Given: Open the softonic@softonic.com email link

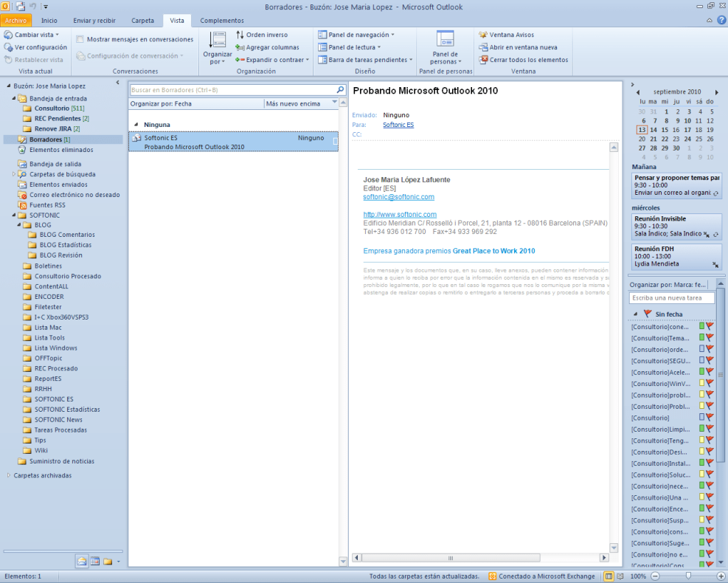Looking at the screenshot, I should pos(398,197).
